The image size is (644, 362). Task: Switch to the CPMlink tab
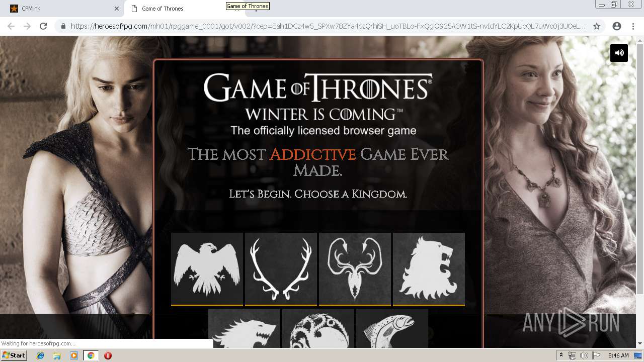tap(63, 9)
